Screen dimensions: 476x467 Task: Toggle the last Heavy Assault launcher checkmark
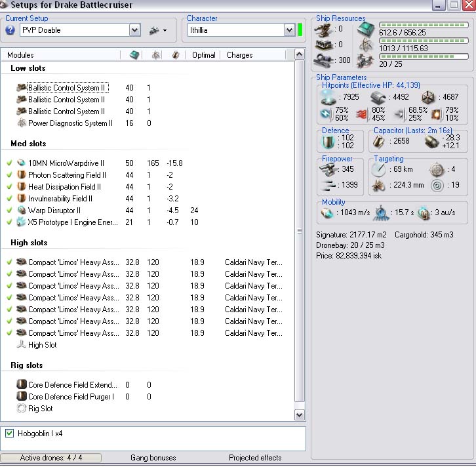[9, 333]
